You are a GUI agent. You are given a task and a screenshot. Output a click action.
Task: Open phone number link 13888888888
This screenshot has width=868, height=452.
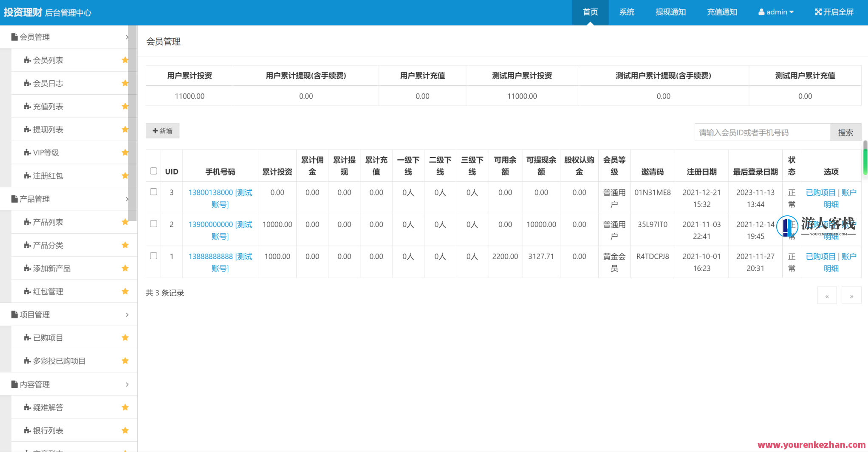211,257
